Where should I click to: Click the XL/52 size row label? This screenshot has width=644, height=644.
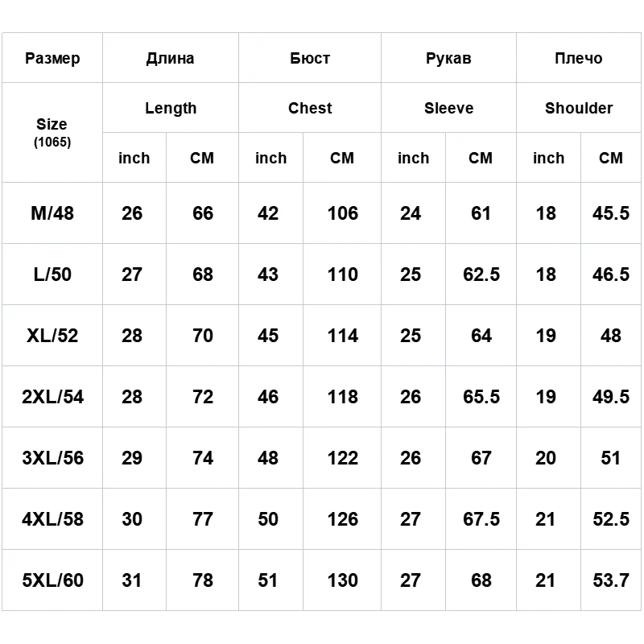coord(52,336)
